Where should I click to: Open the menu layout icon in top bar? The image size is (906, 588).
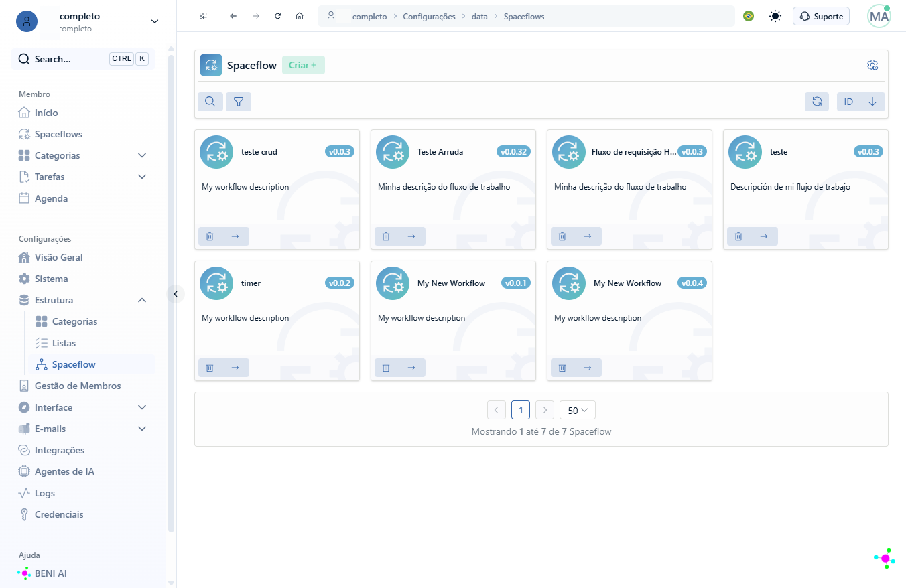[203, 16]
